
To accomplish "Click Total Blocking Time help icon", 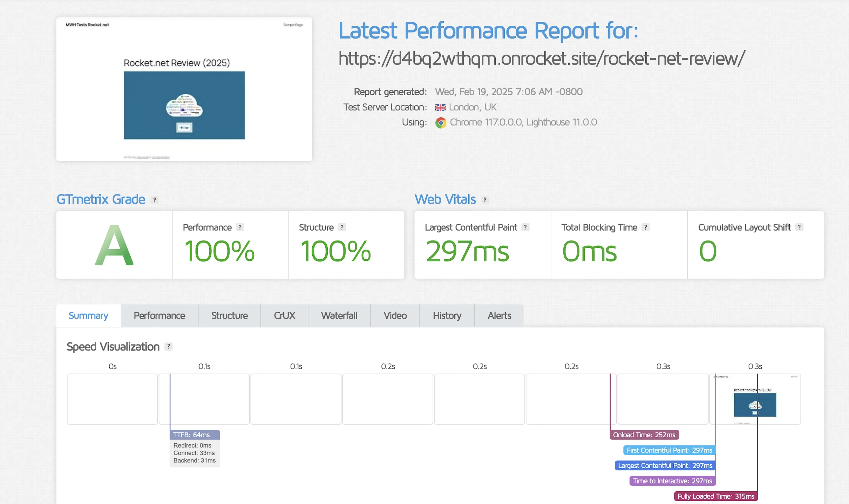I will (x=645, y=227).
